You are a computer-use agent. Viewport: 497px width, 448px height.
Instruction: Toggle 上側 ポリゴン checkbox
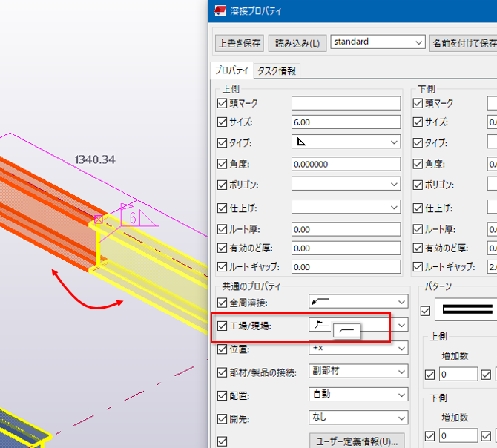[223, 185]
